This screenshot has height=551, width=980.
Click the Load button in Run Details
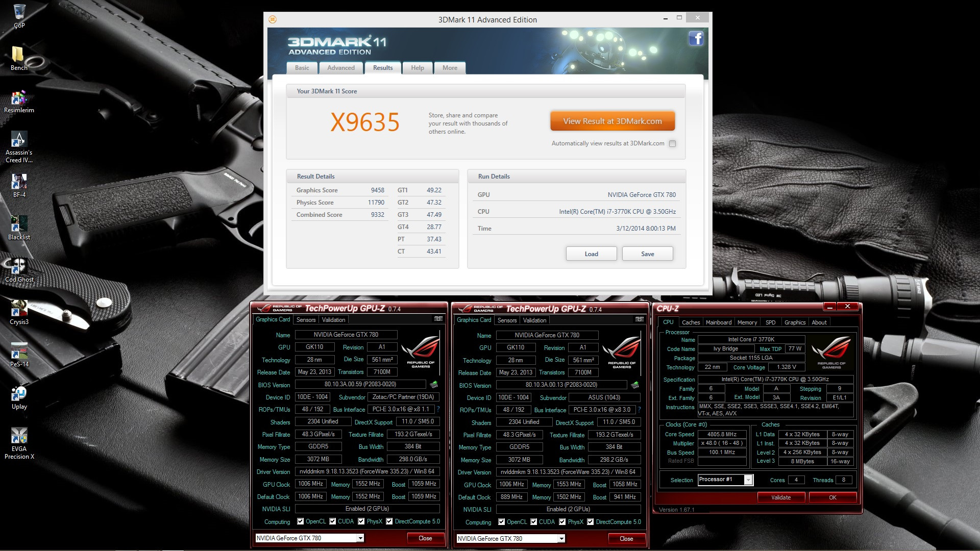coord(591,254)
